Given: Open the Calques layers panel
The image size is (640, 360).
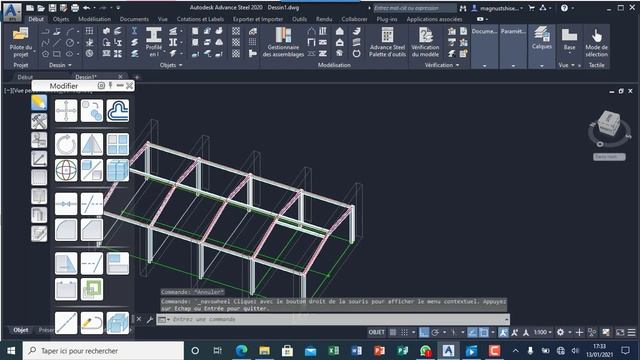Looking at the screenshot, I should (542, 38).
